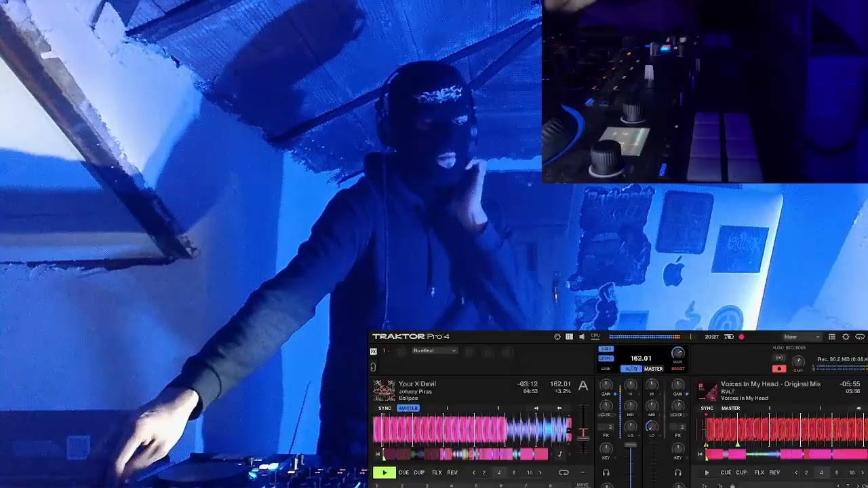Pause Deck A with green play button
Viewport: 868px width, 488px height.
click(x=384, y=472)
